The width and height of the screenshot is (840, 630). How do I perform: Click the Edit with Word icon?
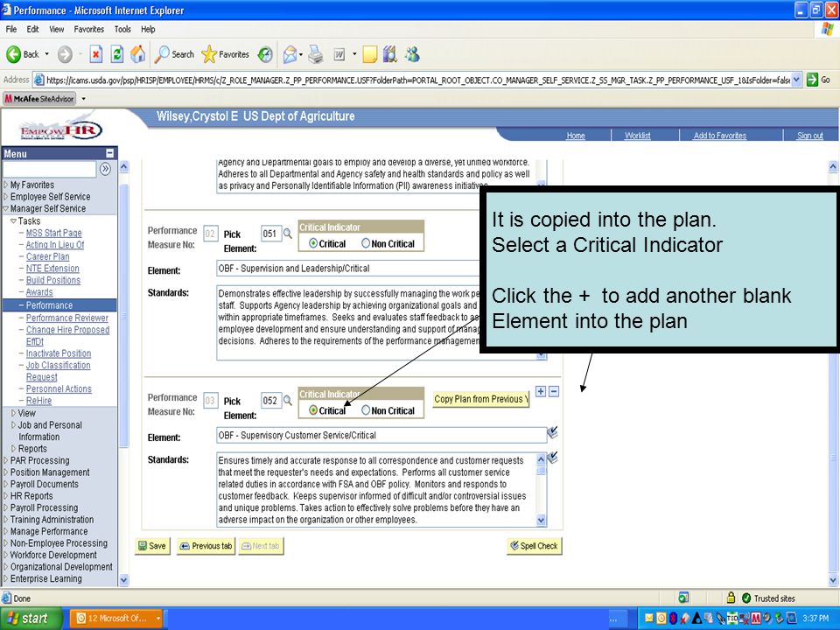tap(339, 54)
